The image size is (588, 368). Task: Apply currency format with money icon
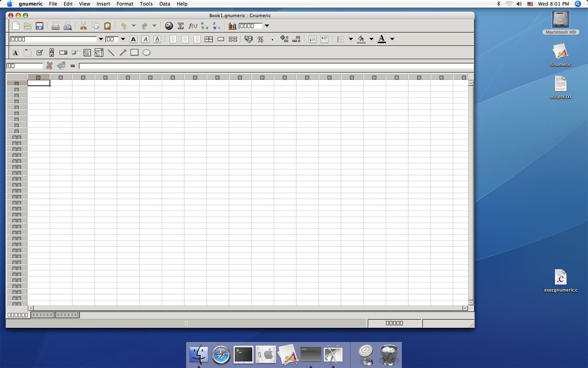[248, 39]
